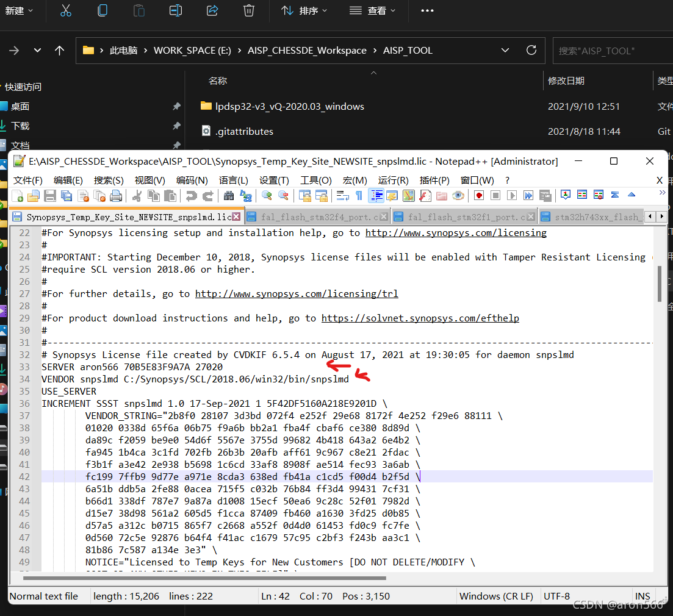Paste using Notepad++ toolbar icon
673x616 pixels.
pyautogui.click(x=170, y=196)
